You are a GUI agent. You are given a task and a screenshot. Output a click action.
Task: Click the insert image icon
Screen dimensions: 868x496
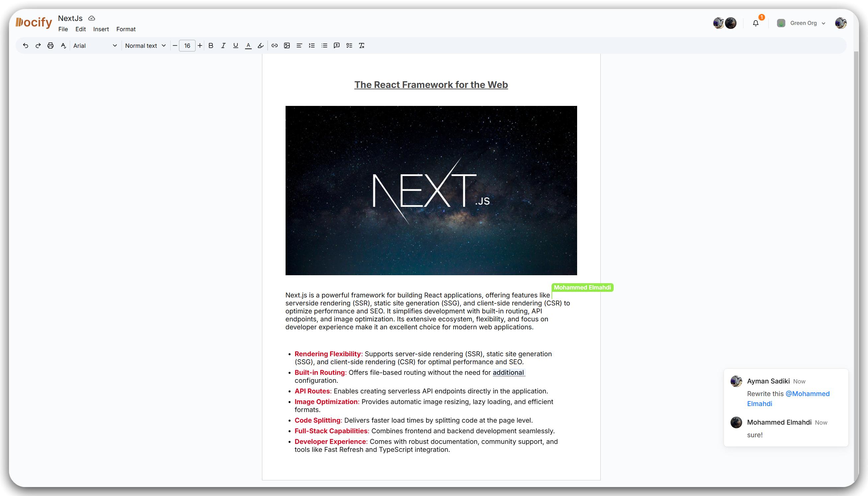(287, 45)
